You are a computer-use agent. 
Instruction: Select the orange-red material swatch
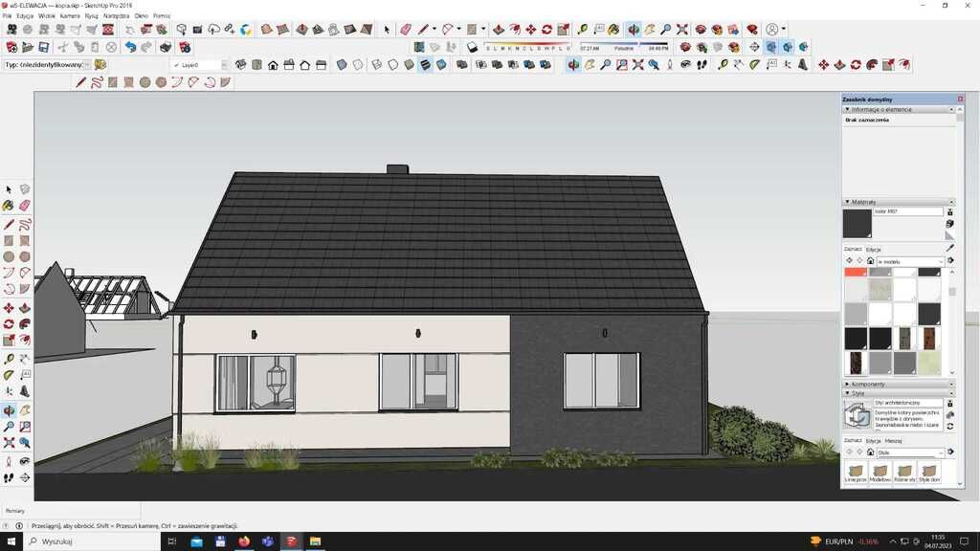coord(855,272)
